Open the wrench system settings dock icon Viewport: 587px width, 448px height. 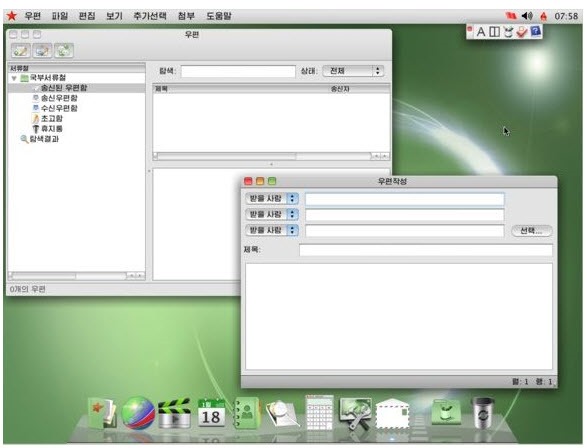tap(355, 413)
